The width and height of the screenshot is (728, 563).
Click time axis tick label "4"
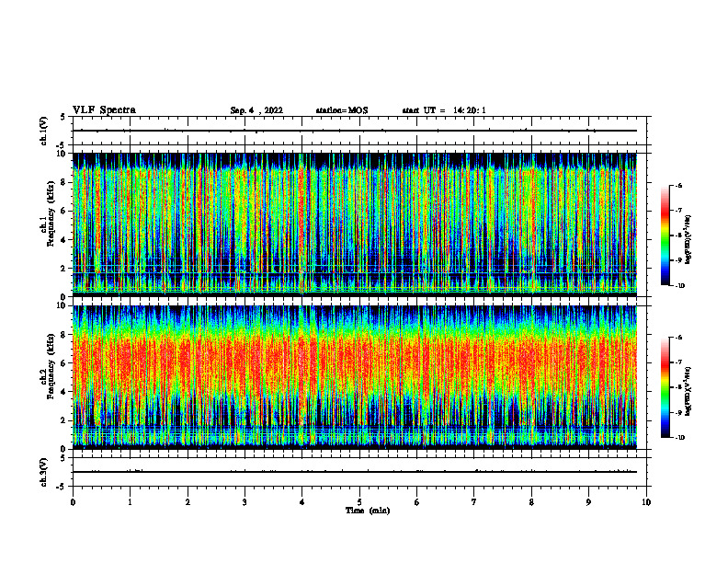point(302,502)
